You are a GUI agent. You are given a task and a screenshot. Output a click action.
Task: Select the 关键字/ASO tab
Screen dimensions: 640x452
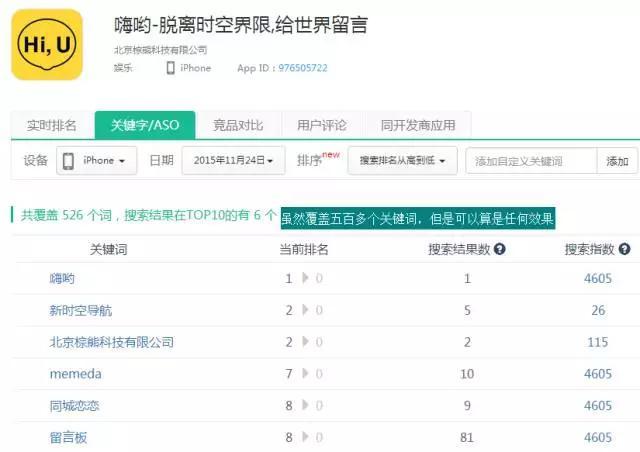tap(145, 125)
